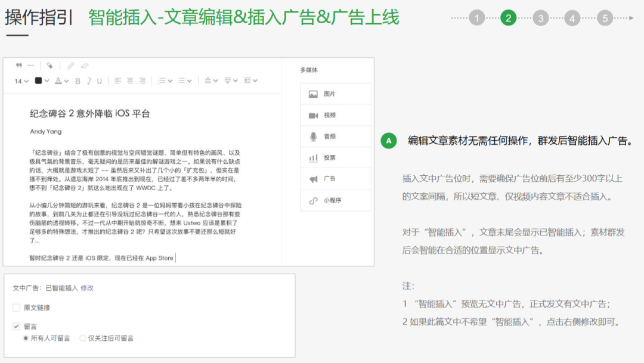Apply blockquote formatting with the quote icon
The image size is (644, 363).
pyautogui.click(x=18, y=66)
